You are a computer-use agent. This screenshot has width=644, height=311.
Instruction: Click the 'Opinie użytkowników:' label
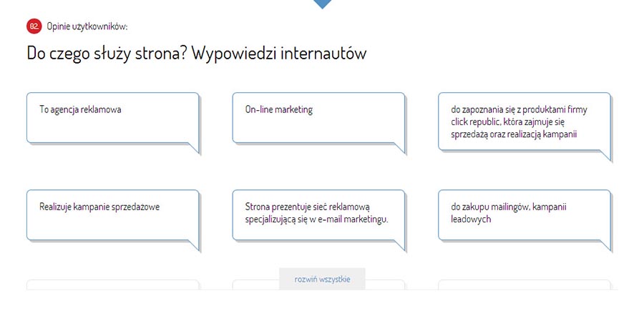click(x=87, y=26)
